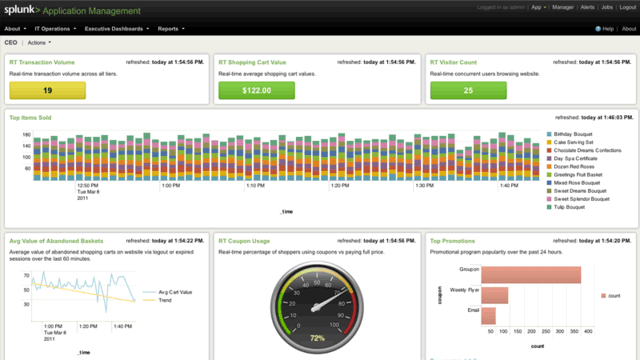Click the 1:30 PM label on Top Items chart

(424, 185)
